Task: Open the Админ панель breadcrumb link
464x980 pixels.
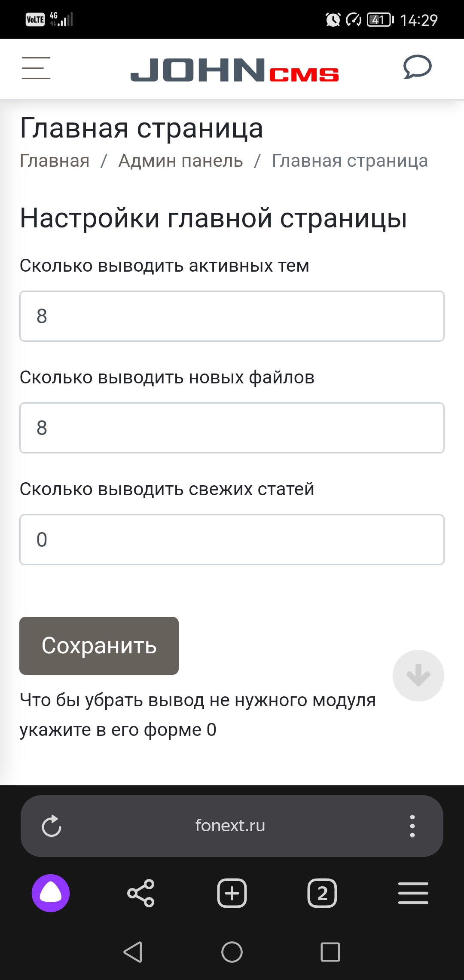Action: pyautogui.click(x=180, y=161)
